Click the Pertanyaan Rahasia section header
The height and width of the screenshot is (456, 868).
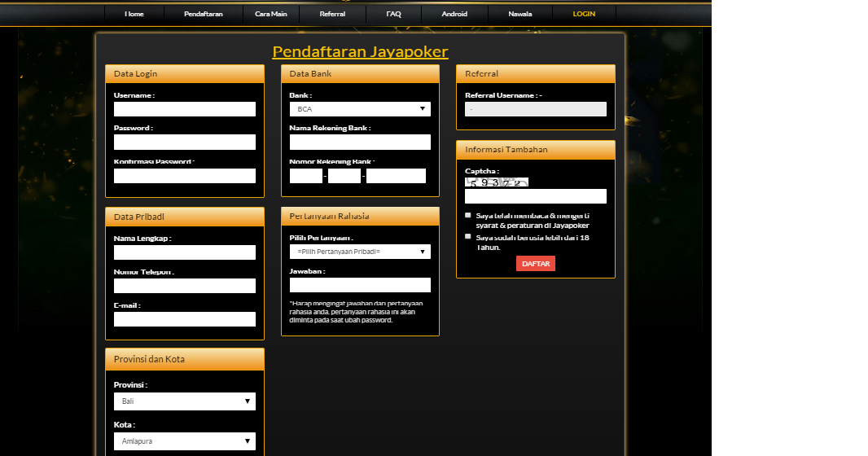pyautogui.click(x=360, y=217)
